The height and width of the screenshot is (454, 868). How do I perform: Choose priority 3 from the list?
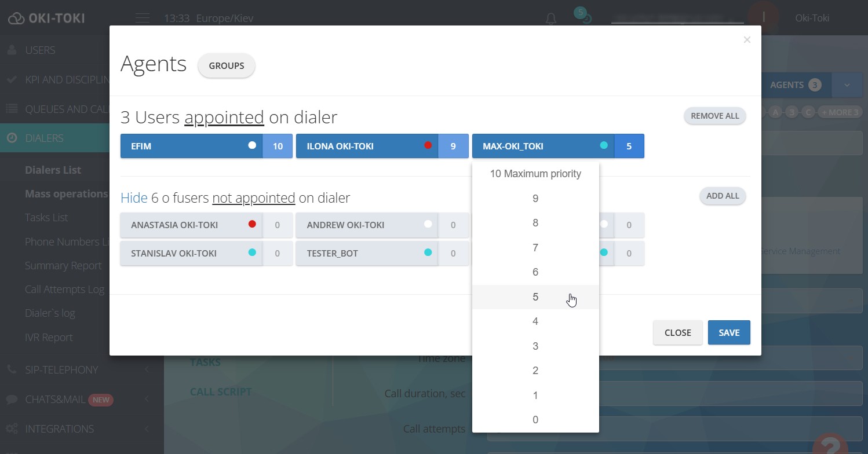pyautogui.click(x=535, y=346)
